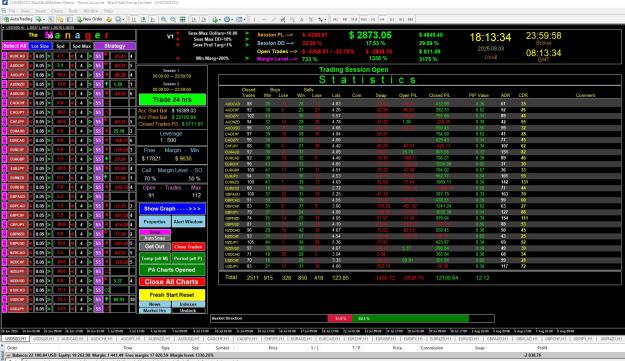Switch to the AUDCHF,H1 chart tab
The width and height of the screenshot is (625, 361).
[x=101, y=339]
